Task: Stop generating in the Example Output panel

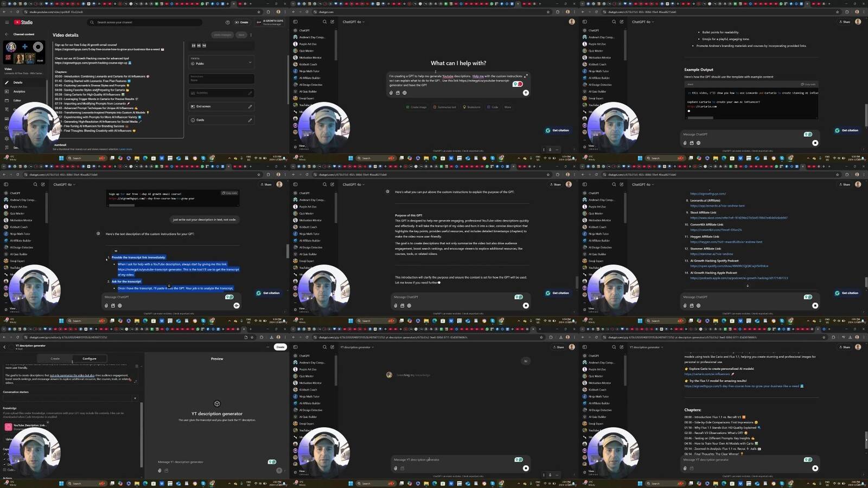Action: [815, 143]
